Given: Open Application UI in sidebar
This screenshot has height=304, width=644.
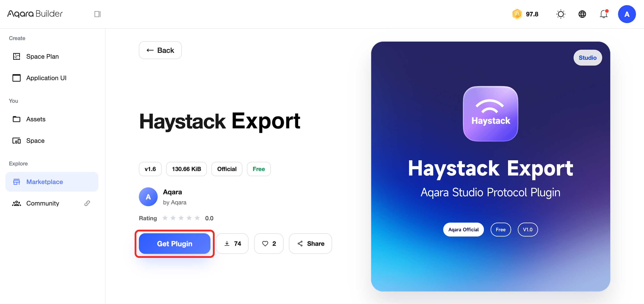Looking at the screenshot, I should (x=52, y=78).
